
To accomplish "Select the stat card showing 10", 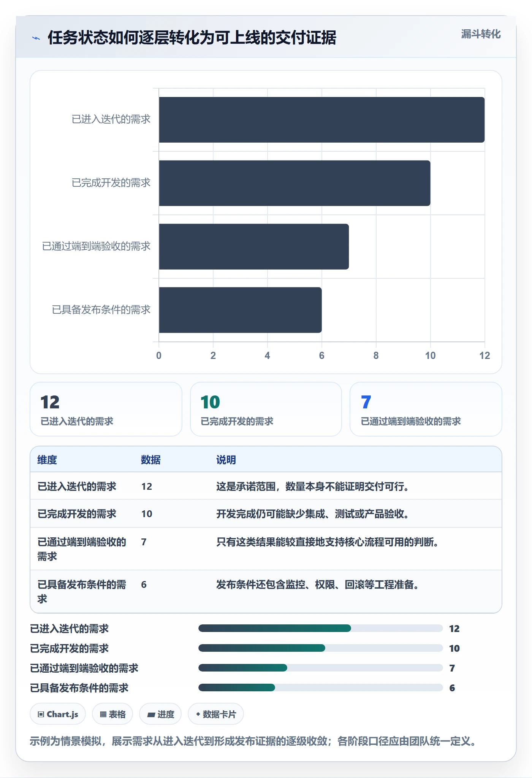I will pos(266,409).
